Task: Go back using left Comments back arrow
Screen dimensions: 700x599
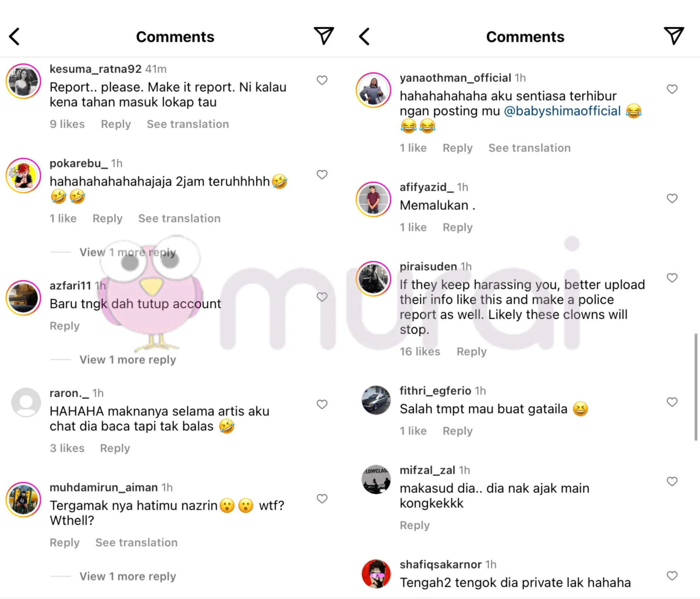Action: pyautogui.click(x=15, y=36)
